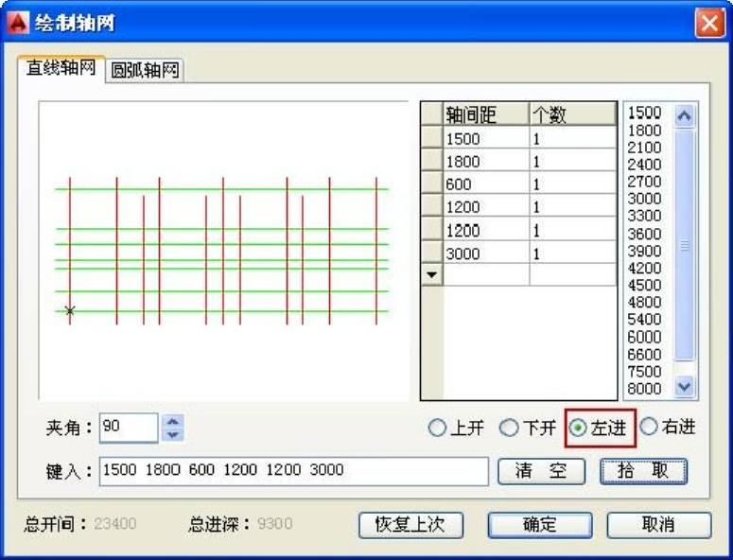Screen dimensions: 733x560
Task: Pick 4800 from the preset spacing list
Action: click(x=644, y=302)
